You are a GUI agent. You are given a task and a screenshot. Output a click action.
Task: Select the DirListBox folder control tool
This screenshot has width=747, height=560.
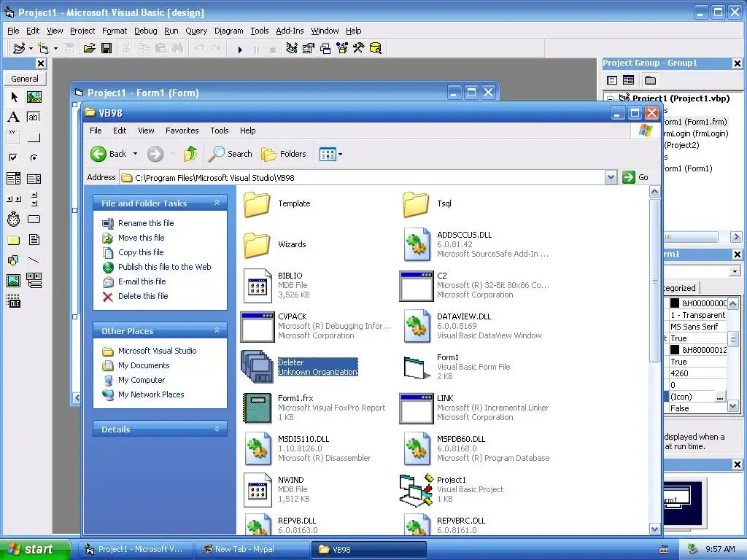click(14, 239)
